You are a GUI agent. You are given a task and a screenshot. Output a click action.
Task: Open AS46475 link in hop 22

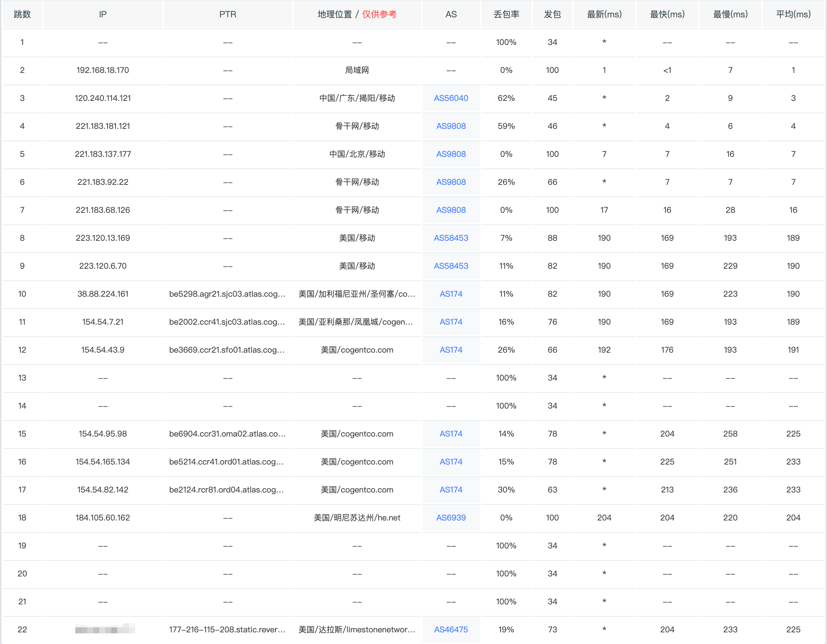tap(450, 629)
